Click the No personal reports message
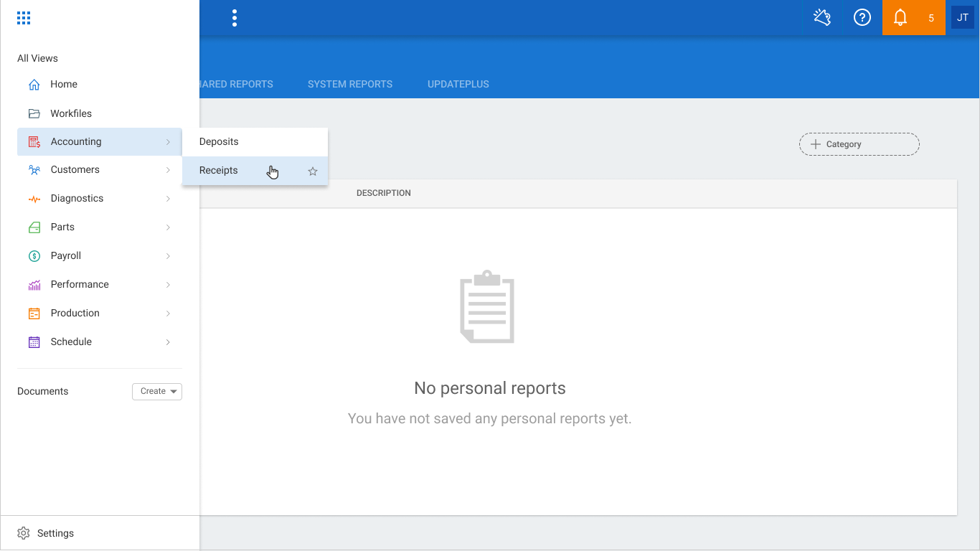 click(490, 388)
